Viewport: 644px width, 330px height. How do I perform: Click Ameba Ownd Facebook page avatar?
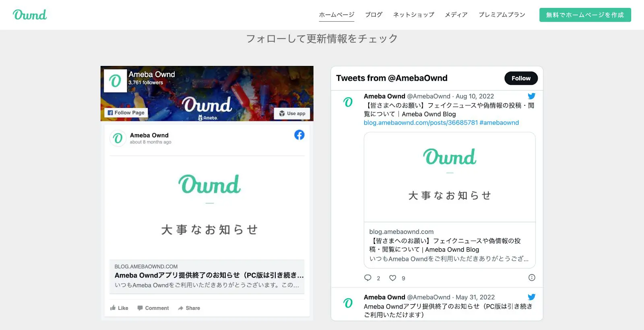(x=115, y=81)
